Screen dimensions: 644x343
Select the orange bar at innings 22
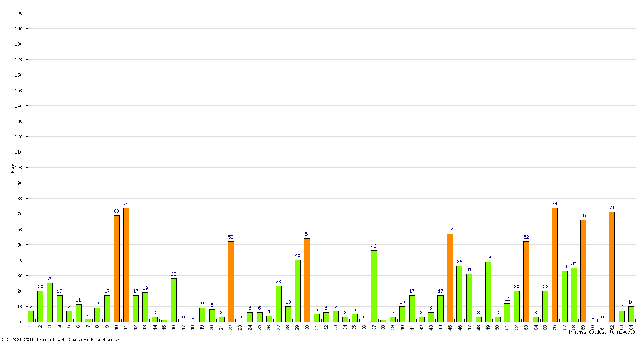click(x=231, y=282)
